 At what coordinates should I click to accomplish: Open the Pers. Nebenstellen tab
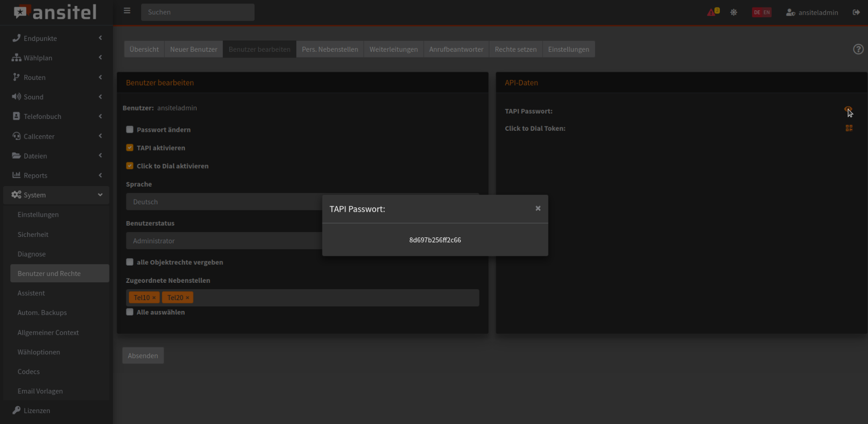(330, 49)
